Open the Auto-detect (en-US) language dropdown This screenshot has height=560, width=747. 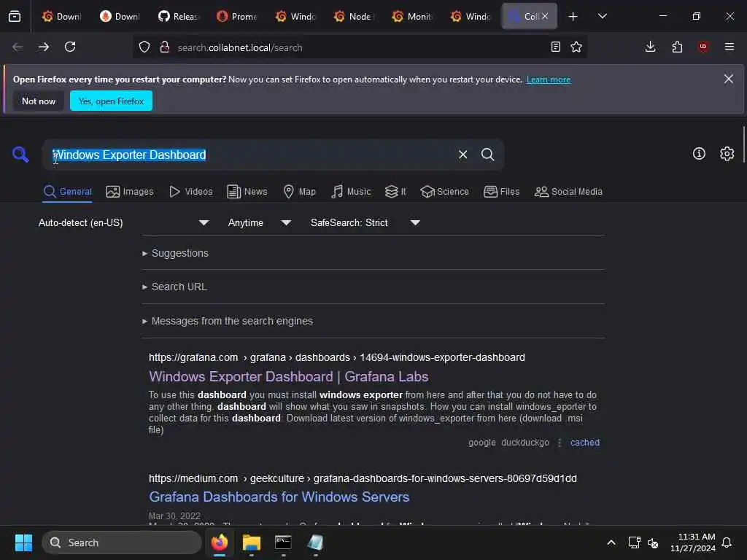[123, 222]
